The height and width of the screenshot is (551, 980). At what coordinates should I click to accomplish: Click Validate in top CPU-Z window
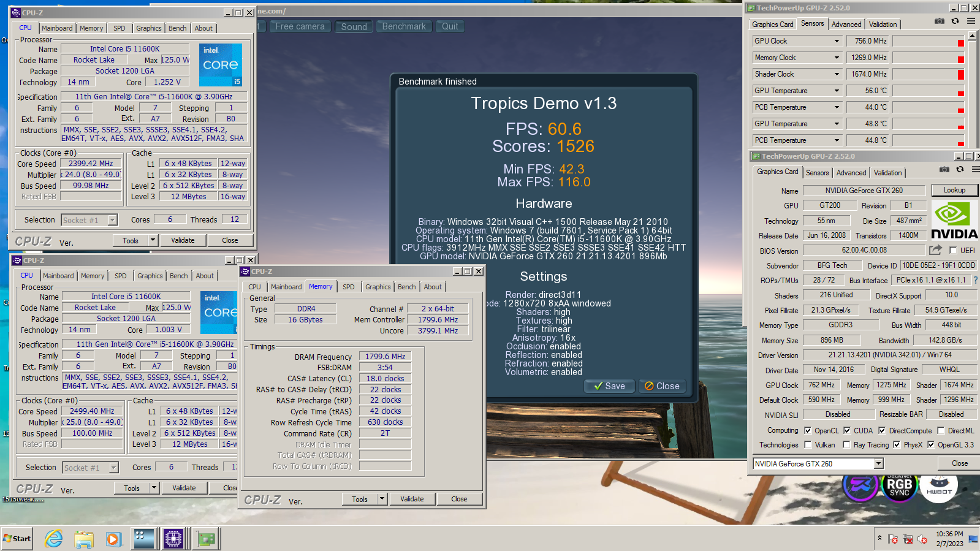click(183, 240)
